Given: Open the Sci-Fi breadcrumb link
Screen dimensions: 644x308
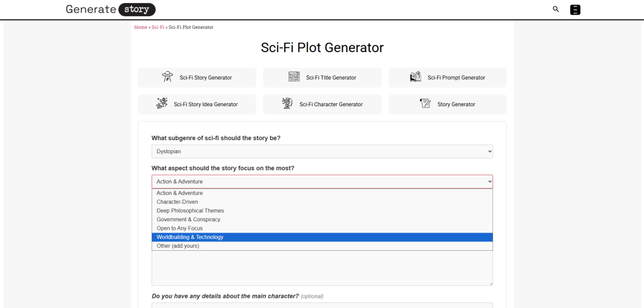Looking at the screenshot, I should click(158, 28).
